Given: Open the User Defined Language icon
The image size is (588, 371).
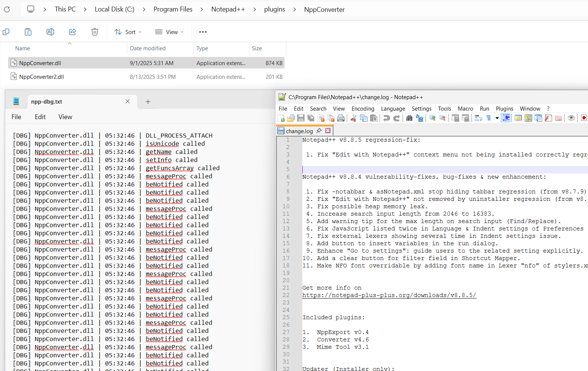Looking at the screenshot, I should point(518,118).
